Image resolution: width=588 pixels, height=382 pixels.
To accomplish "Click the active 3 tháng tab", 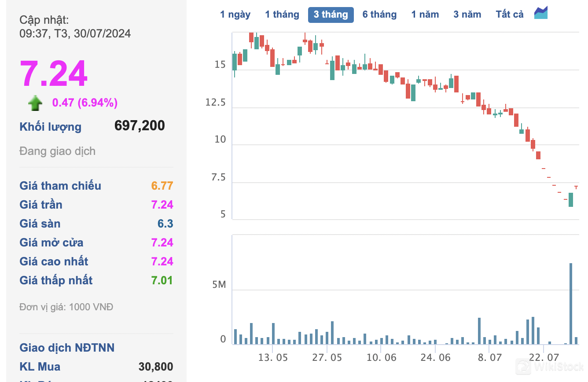I will click(331, 15).
